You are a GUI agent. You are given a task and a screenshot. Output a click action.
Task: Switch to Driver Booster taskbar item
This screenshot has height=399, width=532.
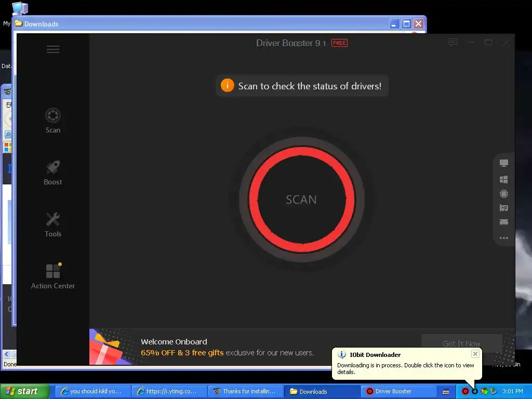pos(398,391)
